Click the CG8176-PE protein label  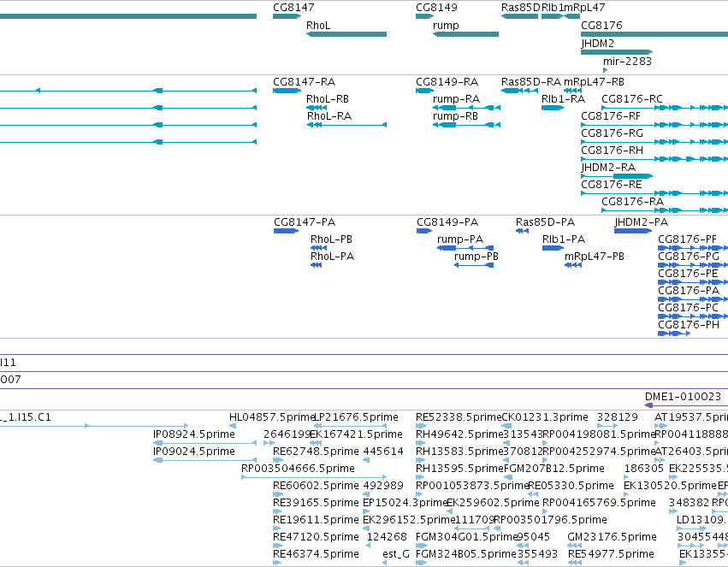[688, 274]
